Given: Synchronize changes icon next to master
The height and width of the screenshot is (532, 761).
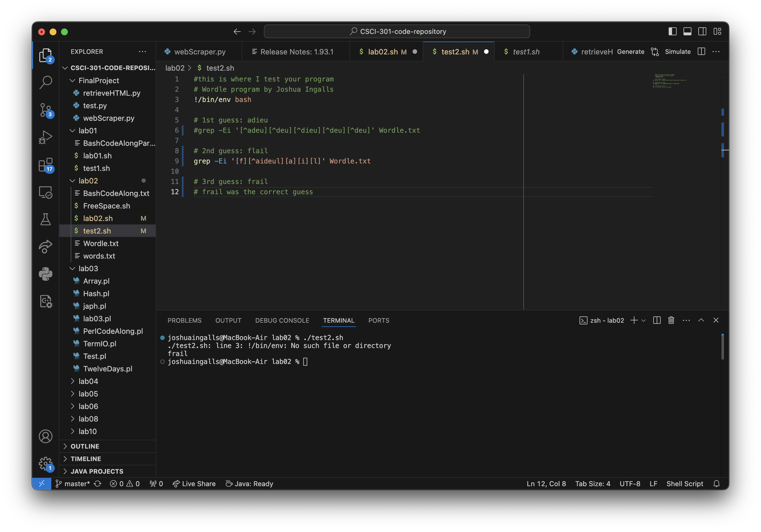Looking at the screenshot, I should (97, 484).
